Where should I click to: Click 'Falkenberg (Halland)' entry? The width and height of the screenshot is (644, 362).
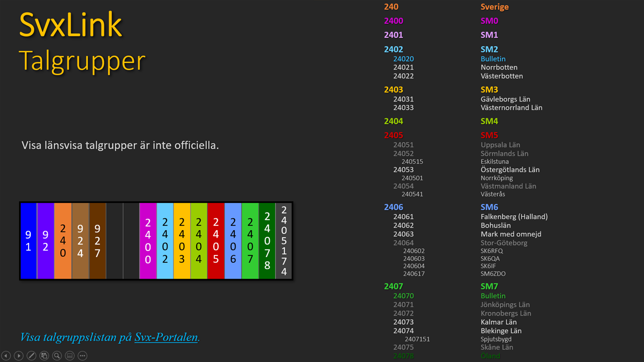click(514, 217)
